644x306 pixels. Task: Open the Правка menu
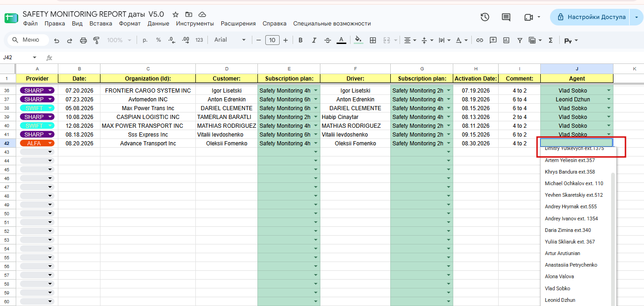point(55,24)
